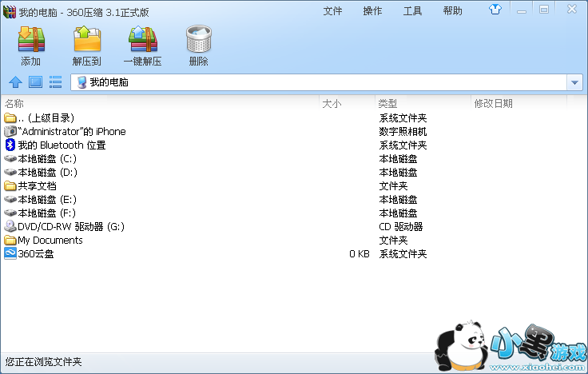This screenshot has height=374, width=588.
Task: Click the 解压到 (Extract to) icon
Action: (87, 39)
